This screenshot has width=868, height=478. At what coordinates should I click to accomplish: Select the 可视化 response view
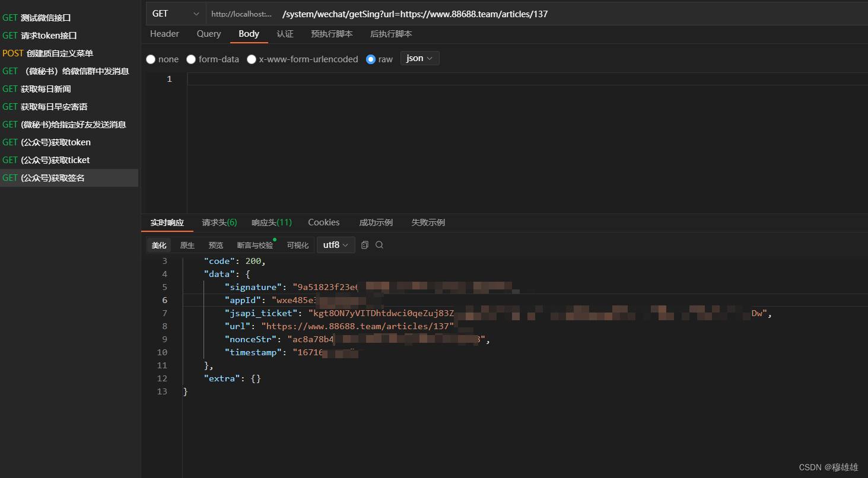point(298,245)
